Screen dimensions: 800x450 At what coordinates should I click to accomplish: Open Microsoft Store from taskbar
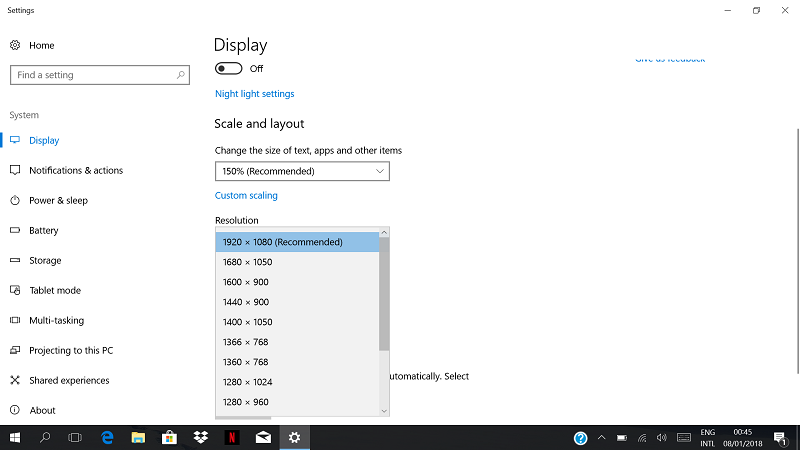169,438
